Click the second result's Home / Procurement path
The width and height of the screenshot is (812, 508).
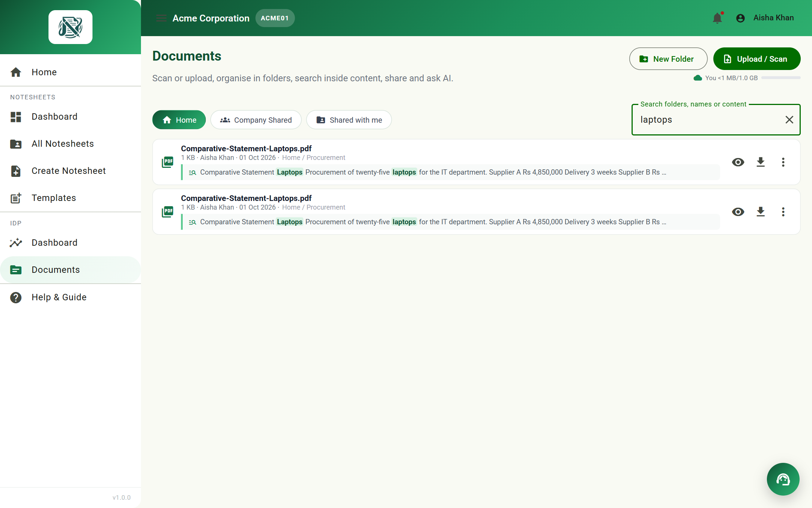click(x=314, y=207)
